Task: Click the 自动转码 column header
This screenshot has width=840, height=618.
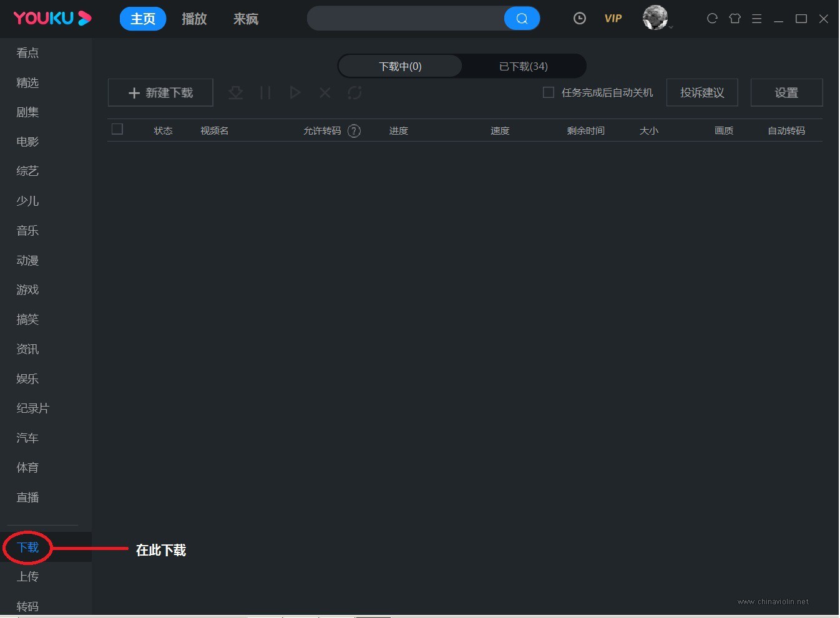Action: pyautogui.click(x=786, y=130)
